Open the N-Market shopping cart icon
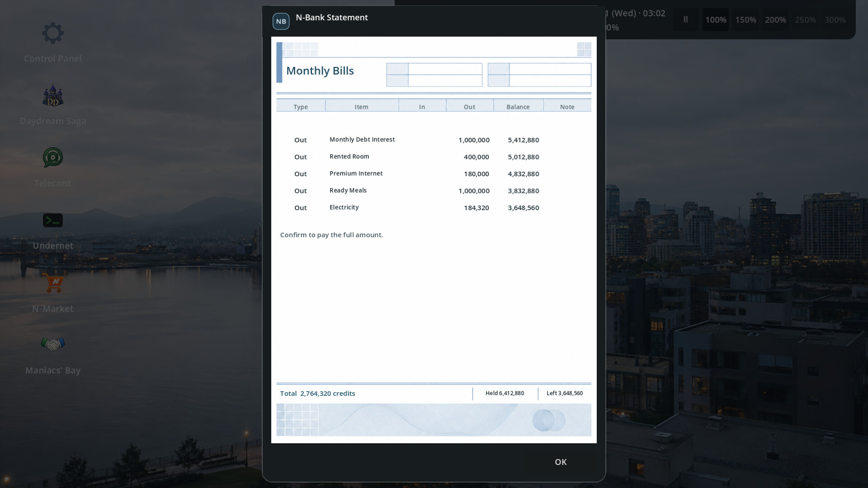The width and height of the screenshot is (868, 488). (54, 283)
